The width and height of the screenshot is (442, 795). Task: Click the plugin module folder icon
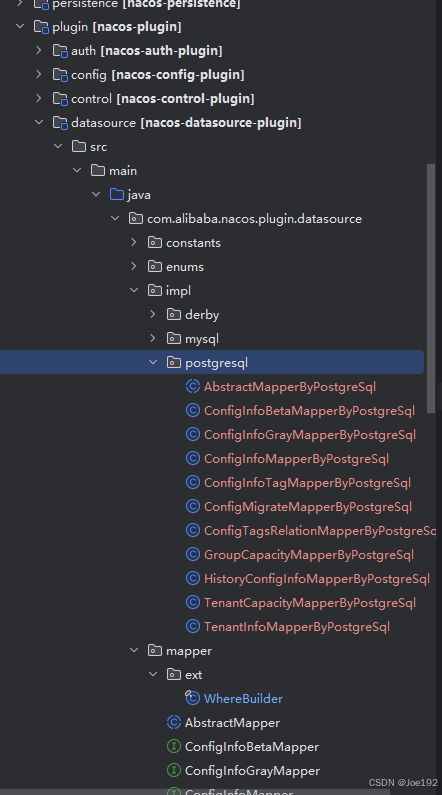tap(41, 26)
